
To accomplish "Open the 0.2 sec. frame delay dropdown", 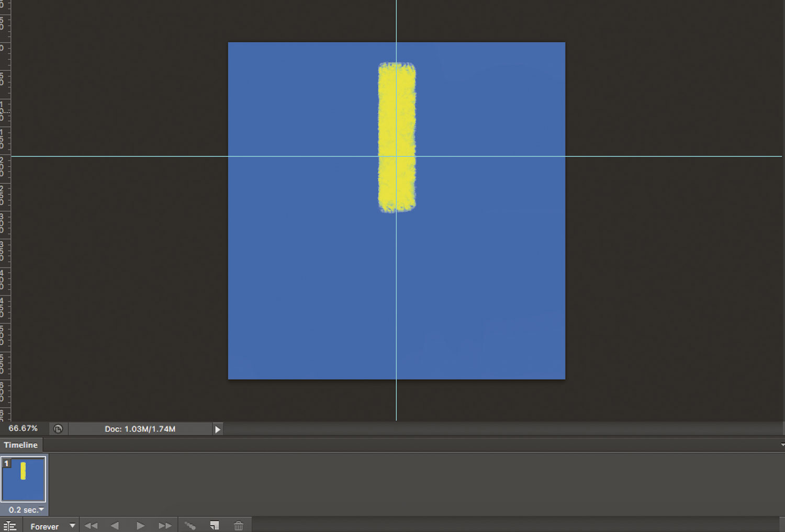I will point(26,510).
